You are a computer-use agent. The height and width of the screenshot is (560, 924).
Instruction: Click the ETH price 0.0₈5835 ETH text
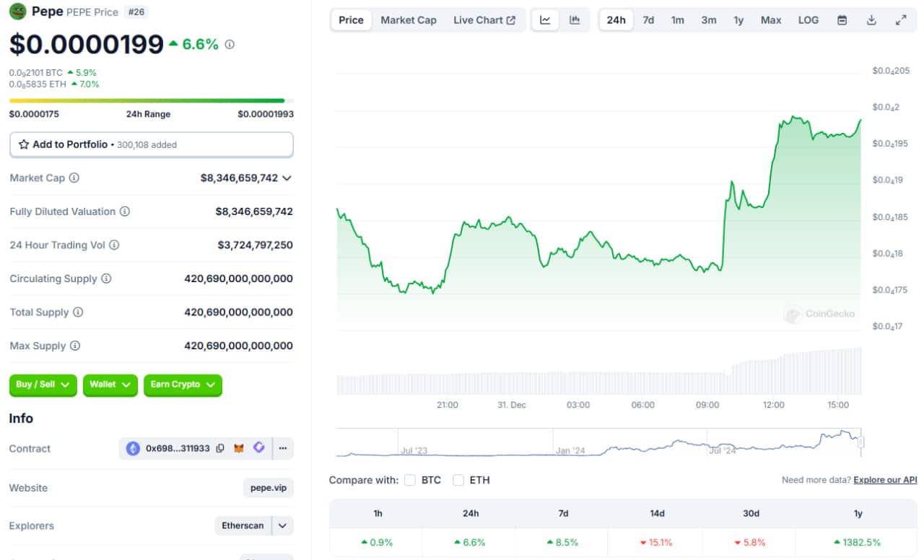point(36,84)
